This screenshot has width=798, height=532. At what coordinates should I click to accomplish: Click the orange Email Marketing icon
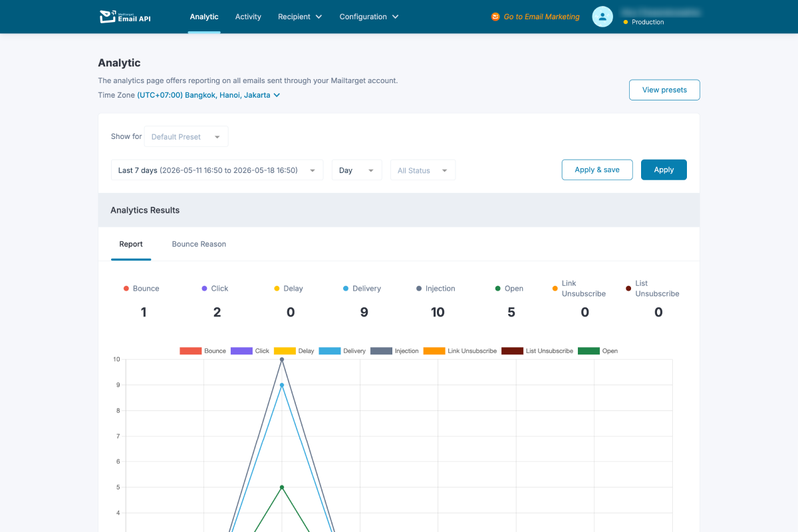(495, 17)
